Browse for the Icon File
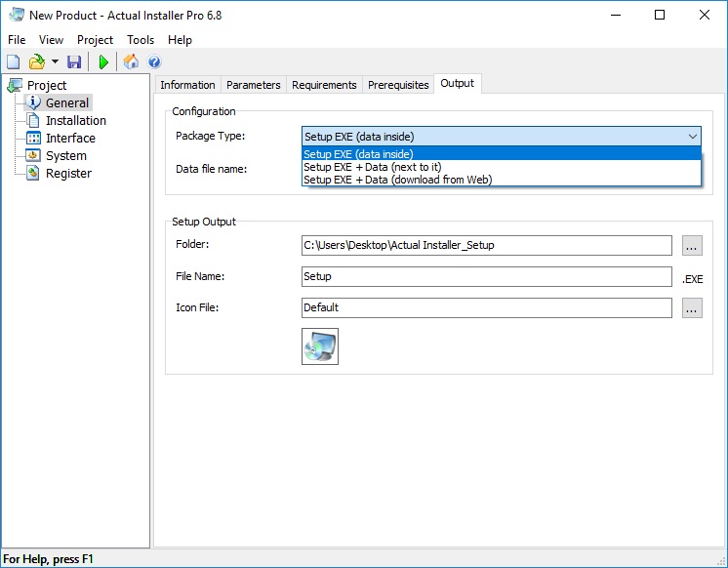The height and width of the screenshot is (568, 728). [x=692, y=308]
